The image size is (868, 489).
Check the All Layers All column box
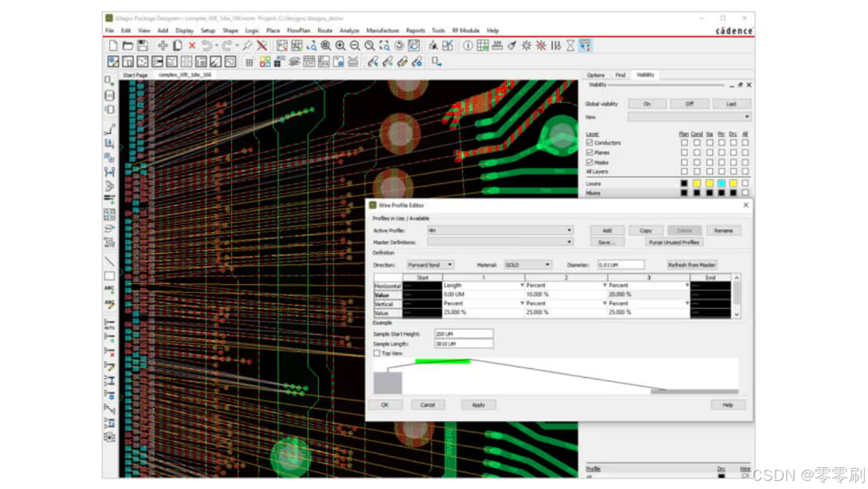746,171
